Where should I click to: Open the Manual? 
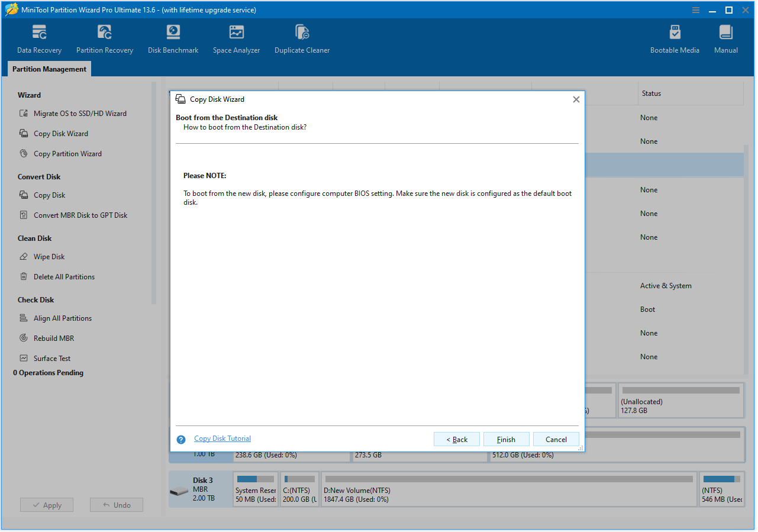coord(725,40)
